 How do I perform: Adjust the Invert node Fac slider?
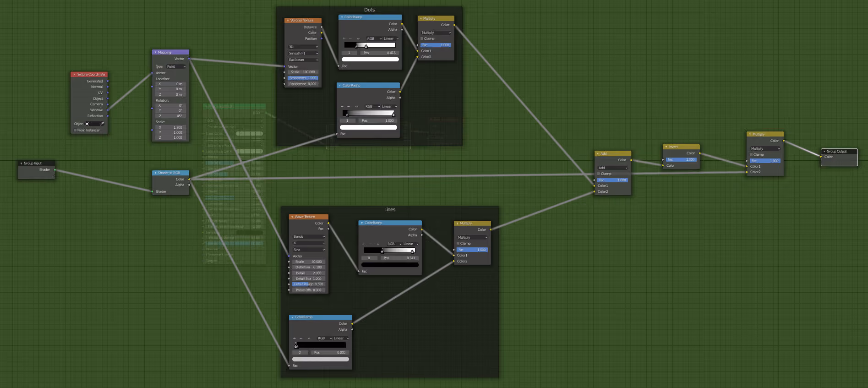point(681,159)
